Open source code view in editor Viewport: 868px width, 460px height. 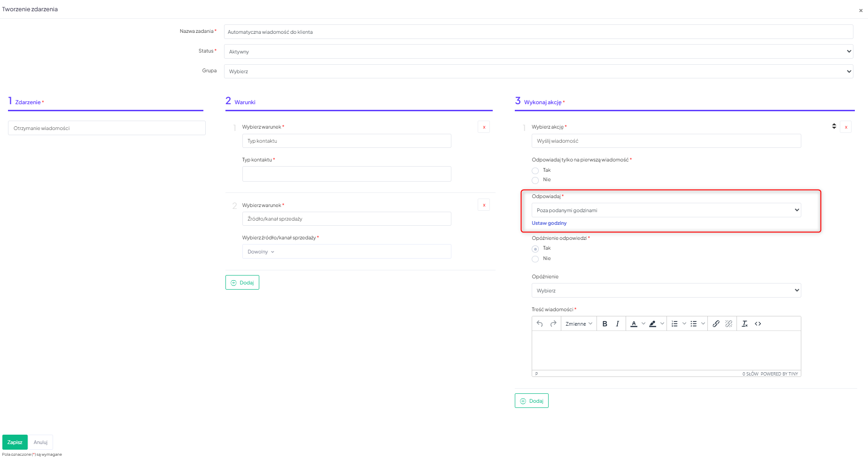tap(758, 324)
